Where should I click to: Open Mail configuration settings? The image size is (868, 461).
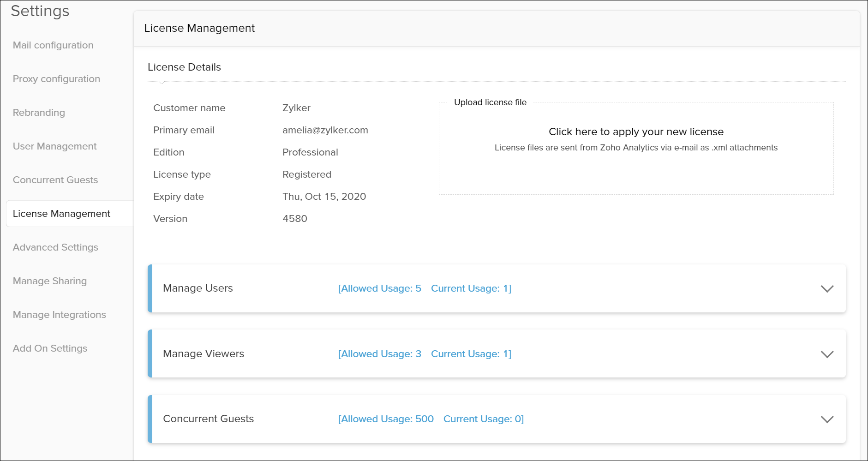click(53, 45)
